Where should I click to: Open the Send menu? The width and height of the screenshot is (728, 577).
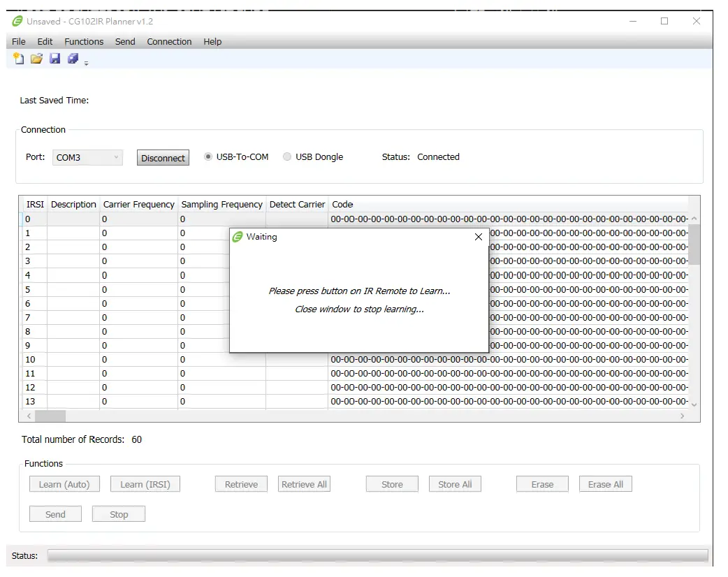coord(125,42)
